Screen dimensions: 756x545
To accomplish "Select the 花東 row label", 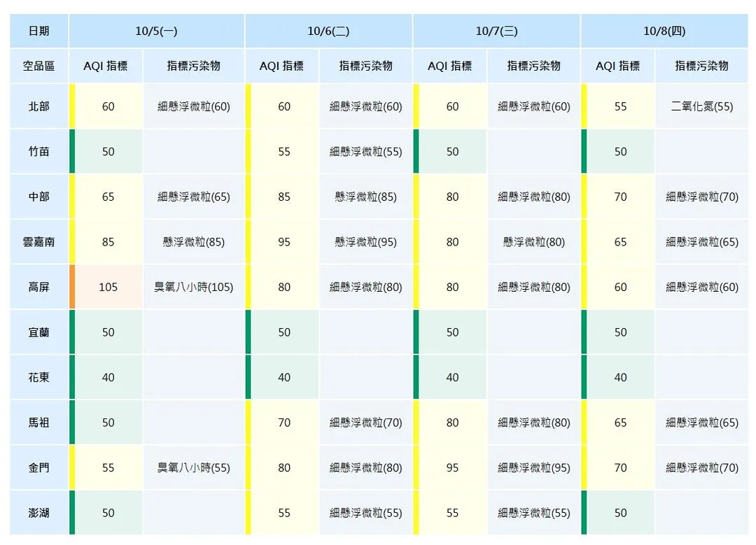I will 39,377.
